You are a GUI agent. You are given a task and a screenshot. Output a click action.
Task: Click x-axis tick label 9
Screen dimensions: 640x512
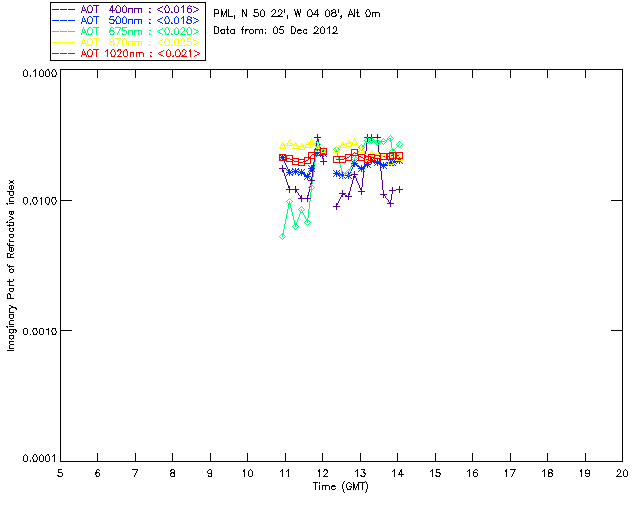(x=210, y=473)
